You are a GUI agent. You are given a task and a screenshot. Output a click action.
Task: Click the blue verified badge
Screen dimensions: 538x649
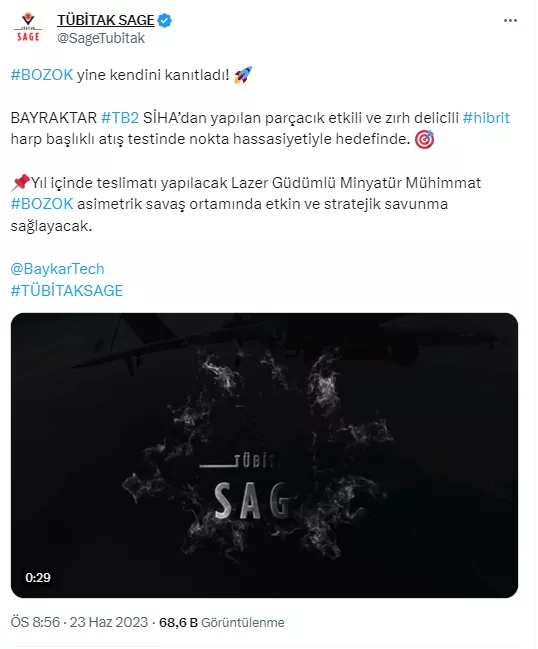click(165, 20)
